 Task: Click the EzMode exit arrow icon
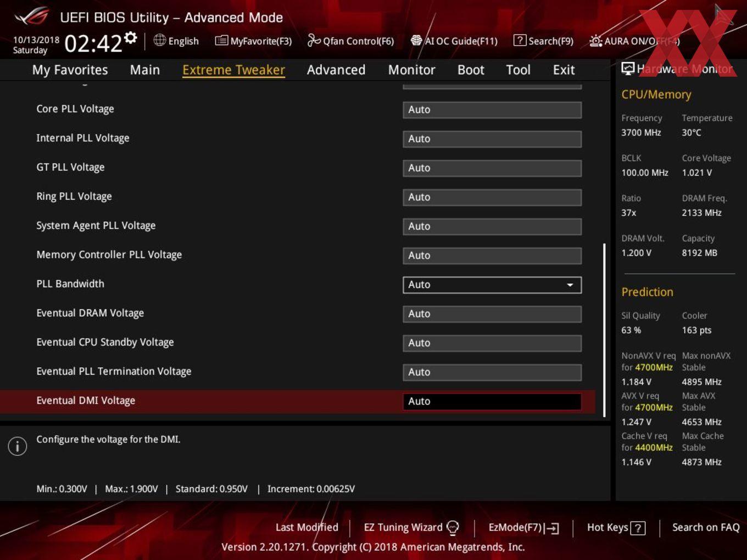pos(552,528)
